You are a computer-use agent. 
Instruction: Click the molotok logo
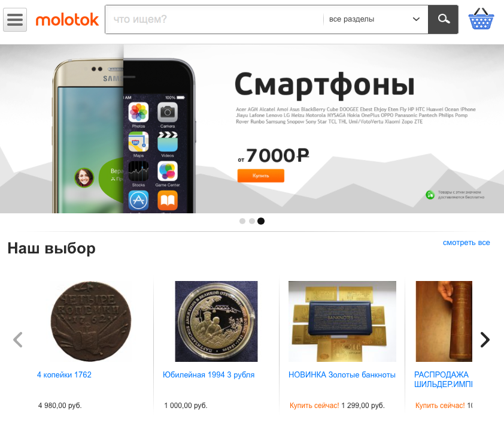click(67, 20)
